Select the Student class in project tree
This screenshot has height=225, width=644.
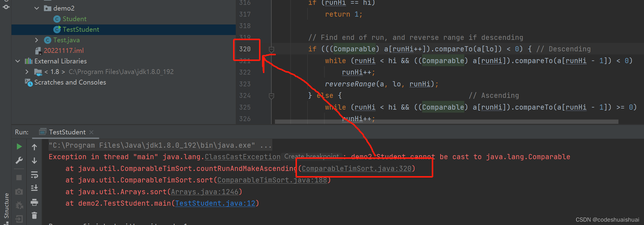[74, 19]
